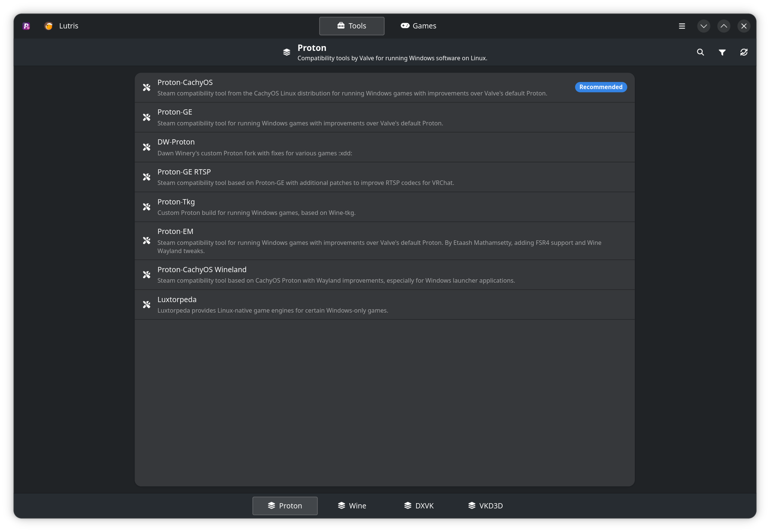Select the Wine tab in the bottom bar
The height and width of the screenshot is (532, 770).
352,506
